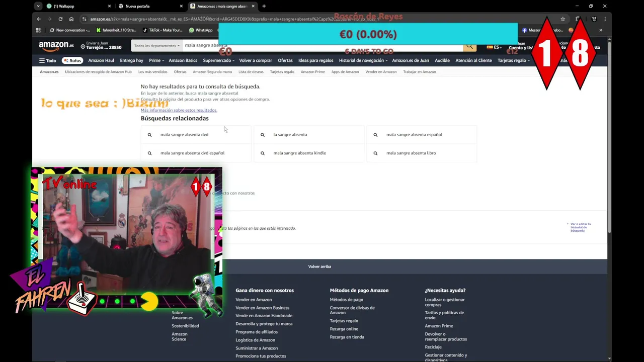Click the Amazon search magnifier button
The image size is (644, 362).
[469, 46]
